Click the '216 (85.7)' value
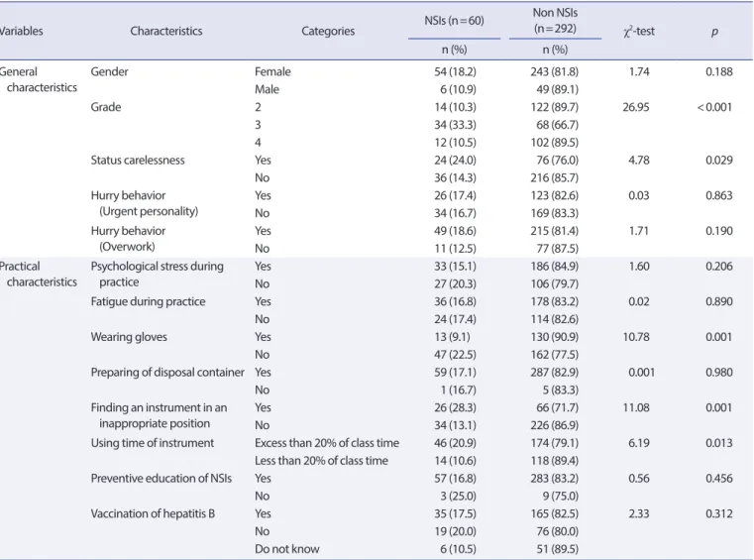Image resolution: width=754 pixels, height=560 pixels. point(555,178)
